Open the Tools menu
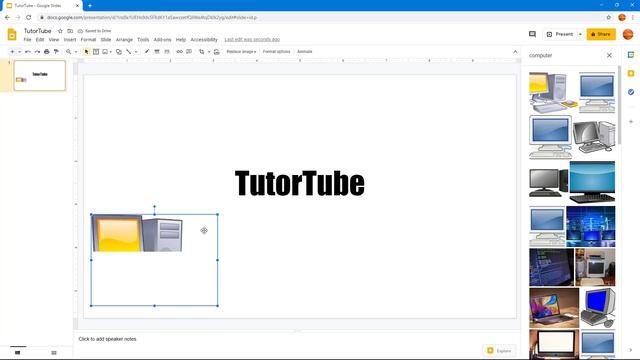Image resolution: width=640 pixels, height=360 pixels. pyautogui.click(x=143, y=40)
